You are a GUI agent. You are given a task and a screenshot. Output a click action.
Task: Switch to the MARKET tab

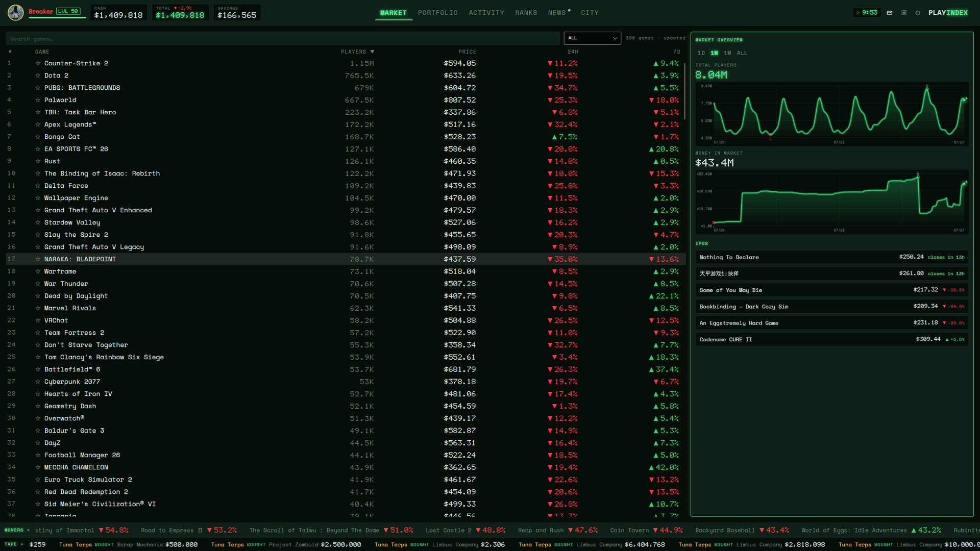(x=394, y=13)
